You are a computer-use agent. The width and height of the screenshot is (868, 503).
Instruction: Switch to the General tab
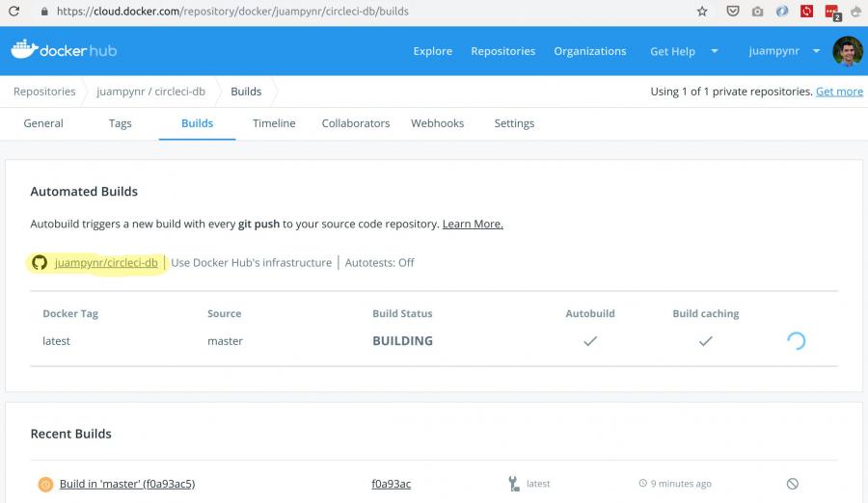coord(43,123)
